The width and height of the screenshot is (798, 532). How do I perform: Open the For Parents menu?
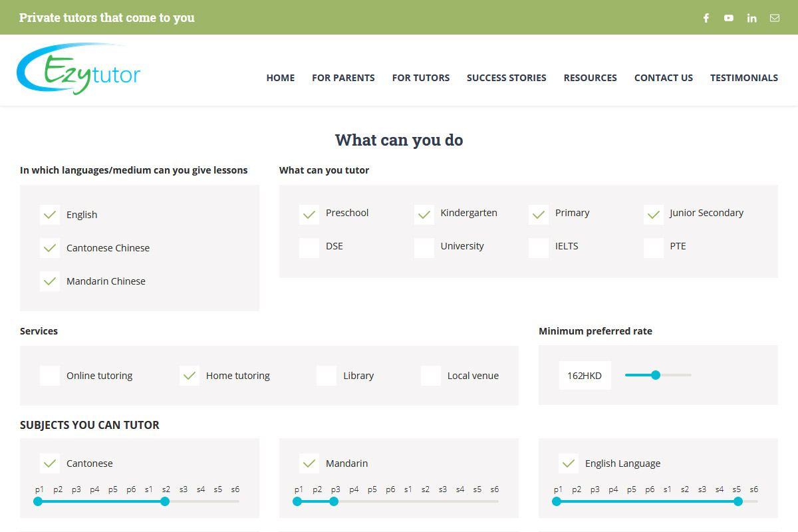pos(343,78)
